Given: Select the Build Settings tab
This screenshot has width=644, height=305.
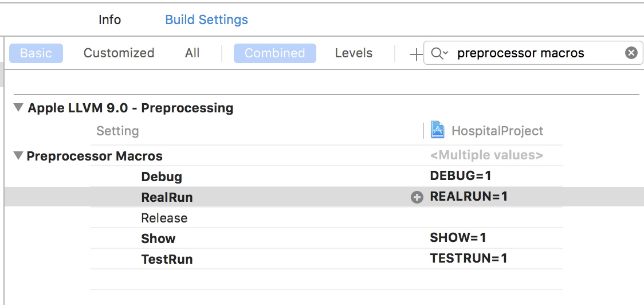Looking at the screenshot, I should point(207,19).
